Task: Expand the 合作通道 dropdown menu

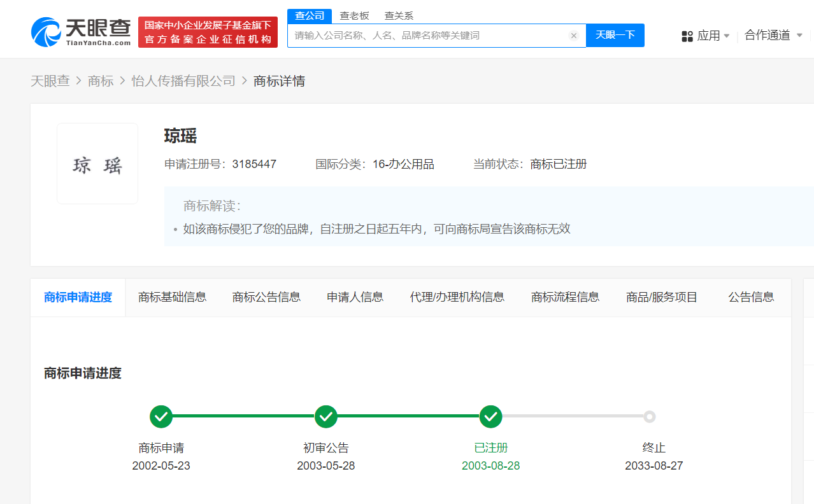Action: (773, 36)
